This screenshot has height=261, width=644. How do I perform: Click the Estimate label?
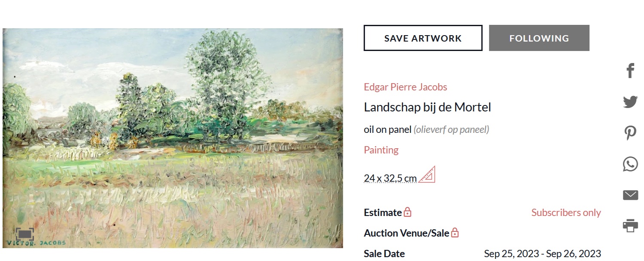[x=383, y=213]
